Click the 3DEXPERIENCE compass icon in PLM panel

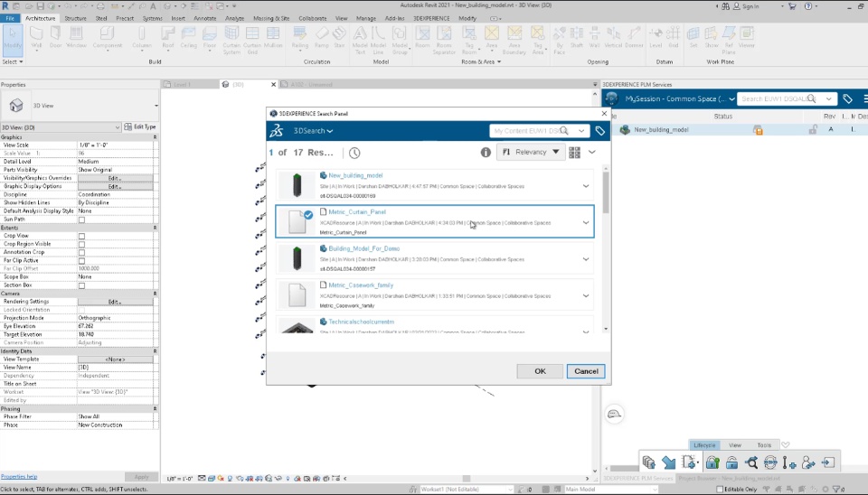click(x=611, y=98)
